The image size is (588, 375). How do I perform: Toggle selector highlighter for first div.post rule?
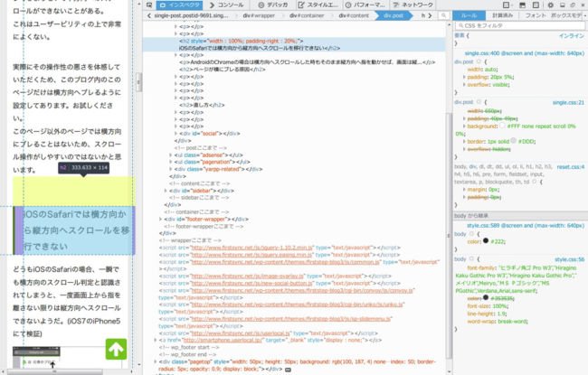[x=479, y=61]
